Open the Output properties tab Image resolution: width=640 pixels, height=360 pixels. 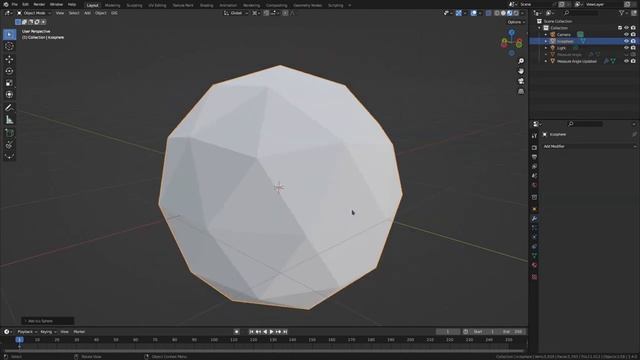tap(534, 157)
